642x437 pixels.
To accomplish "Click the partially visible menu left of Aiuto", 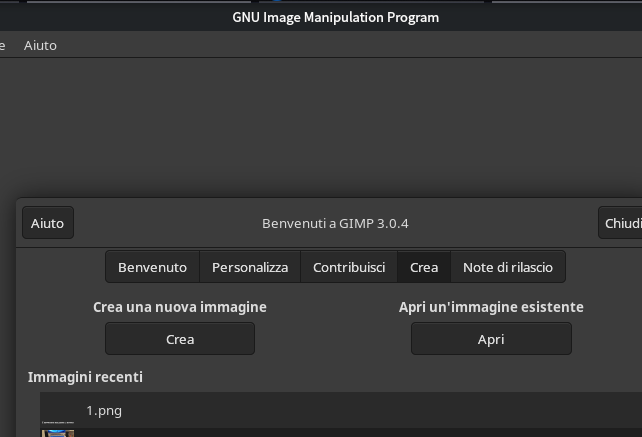I will (x=3, y=45).
